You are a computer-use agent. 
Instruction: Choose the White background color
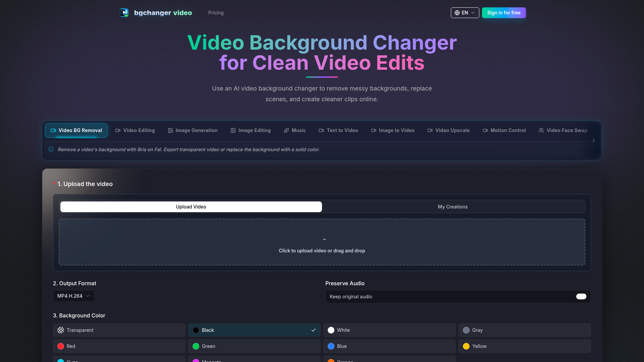[x=389, y=330]
